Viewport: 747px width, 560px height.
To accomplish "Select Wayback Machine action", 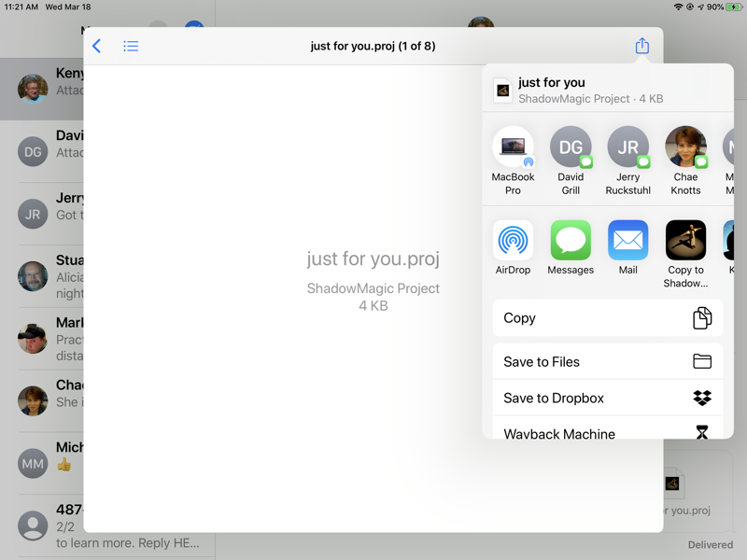I will [607, 432].
